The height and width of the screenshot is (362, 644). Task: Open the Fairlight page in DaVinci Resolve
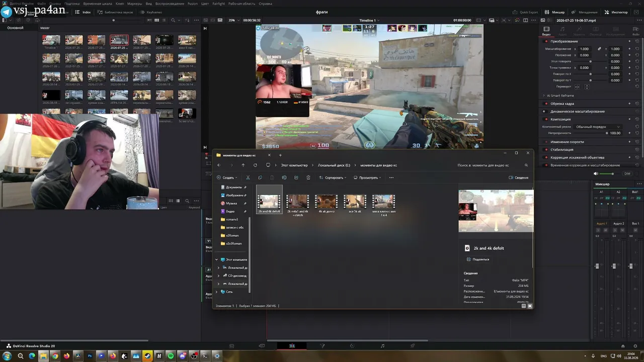click(x=382, y=346)
